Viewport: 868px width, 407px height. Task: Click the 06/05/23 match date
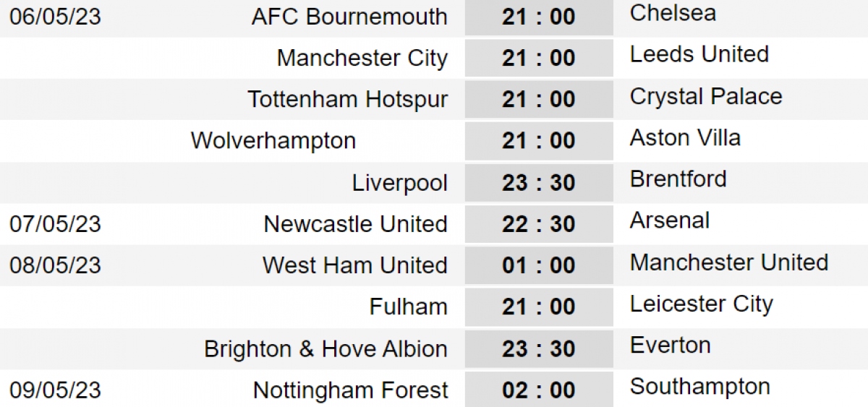tap(55, 17)
